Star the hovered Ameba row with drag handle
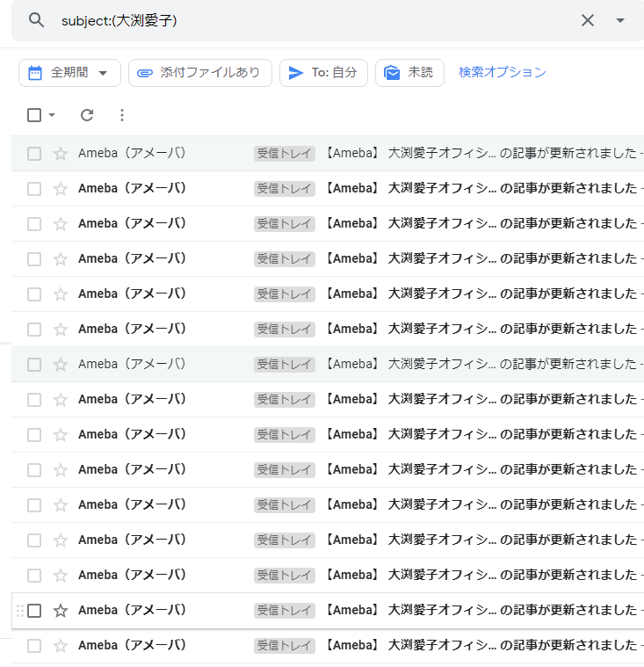644x667 pixels. pos(61,611)
